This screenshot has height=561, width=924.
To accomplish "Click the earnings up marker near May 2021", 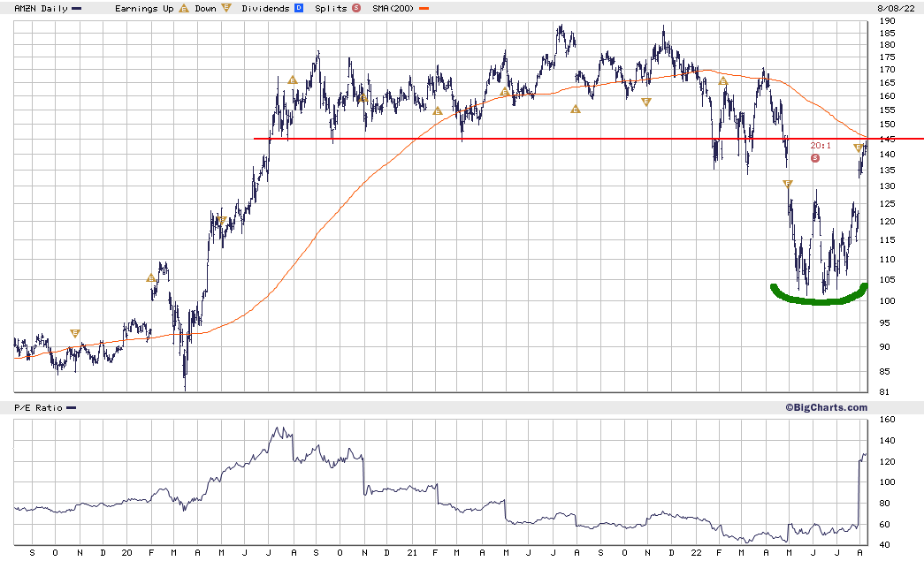I will [504, 91].
